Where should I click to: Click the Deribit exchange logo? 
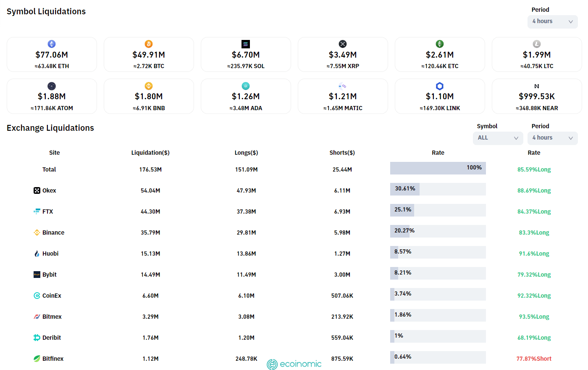tap(37, 338)
